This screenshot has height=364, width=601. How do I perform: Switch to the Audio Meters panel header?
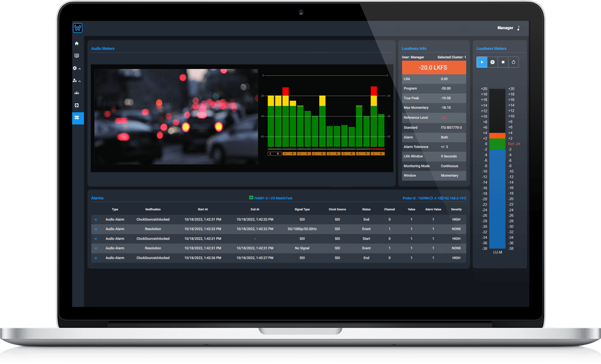(102, 48)
